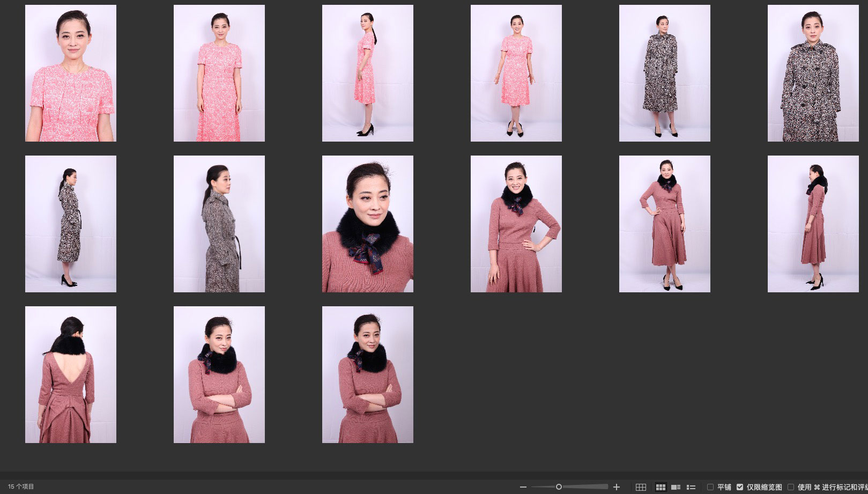Switch to list view layout
The image size is (868, 494).
point(691,487)
